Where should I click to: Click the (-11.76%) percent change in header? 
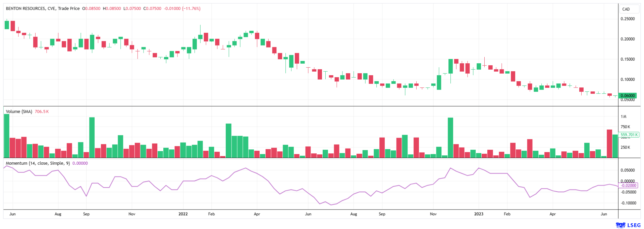coord(191,9)
